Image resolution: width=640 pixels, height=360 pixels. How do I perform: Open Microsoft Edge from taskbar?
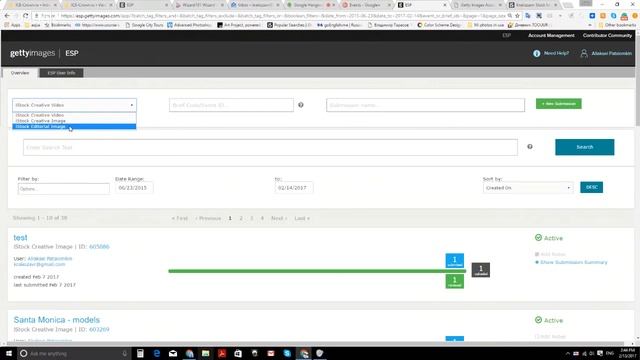[x=157, y=353]
